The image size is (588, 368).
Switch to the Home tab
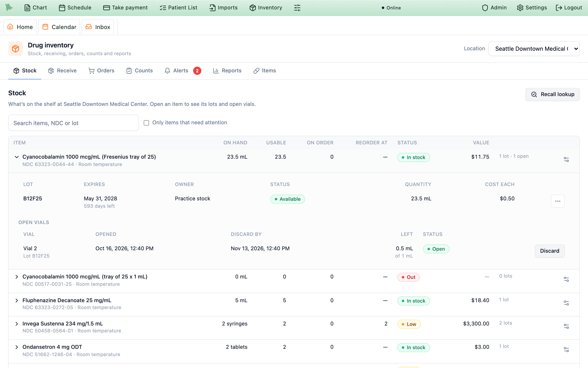pyautogui.click(x=20, y=27)
